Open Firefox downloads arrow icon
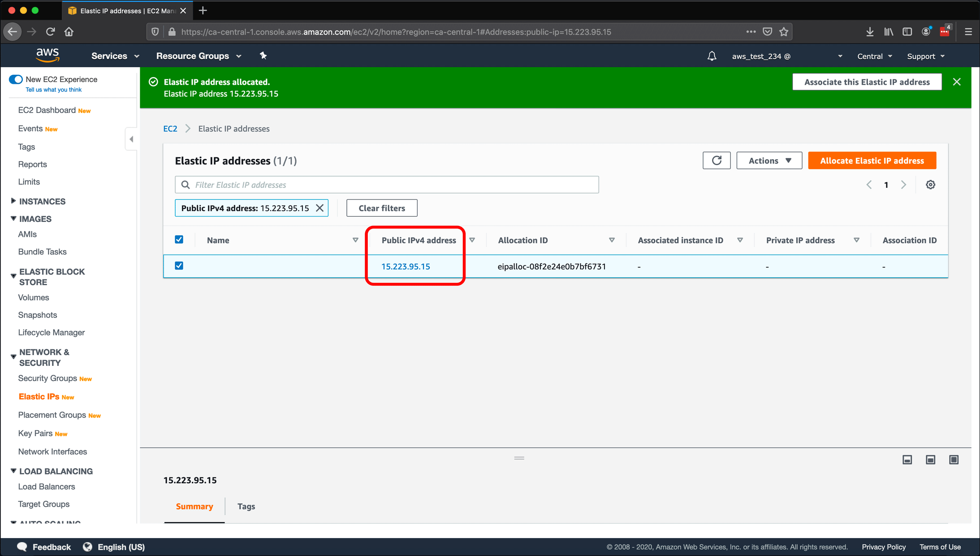The width and height of the screenshot is (980, 556). (x=870, y=32)
